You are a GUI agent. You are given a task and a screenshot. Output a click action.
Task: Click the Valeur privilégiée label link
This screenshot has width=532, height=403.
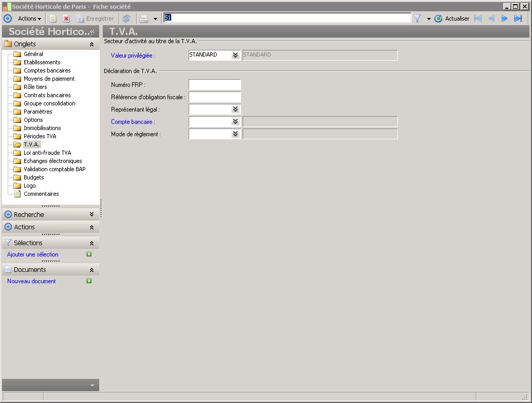133,56
